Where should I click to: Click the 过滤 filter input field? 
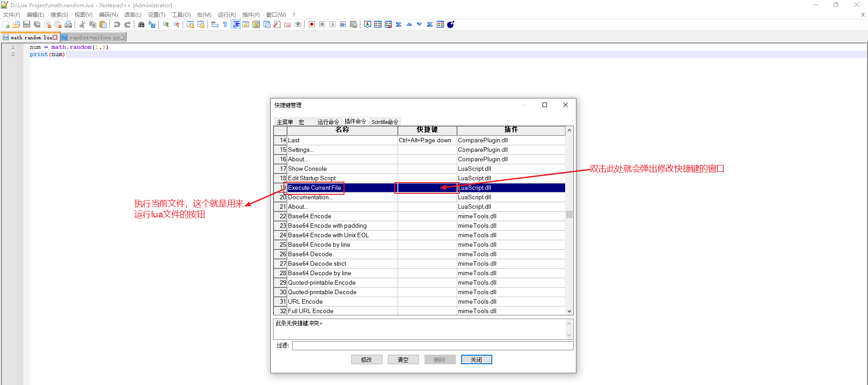[433, 346]
